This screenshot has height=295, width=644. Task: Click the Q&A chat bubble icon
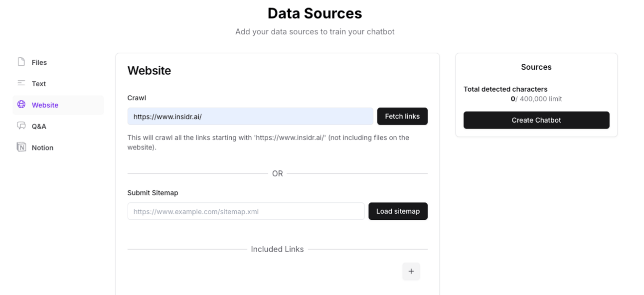point(21,126)
